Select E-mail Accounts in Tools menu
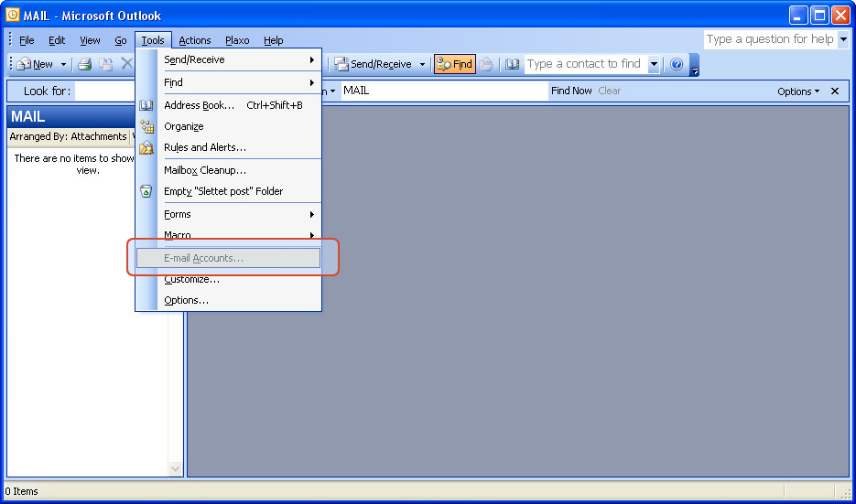Viewport: 856px width, 504px height. pos(228,258)
